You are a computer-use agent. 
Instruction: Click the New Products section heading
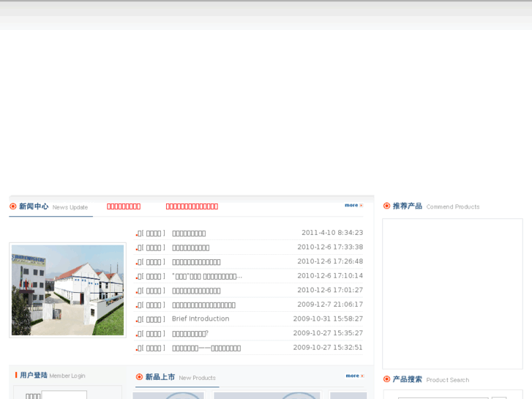[x=181, y=377]
